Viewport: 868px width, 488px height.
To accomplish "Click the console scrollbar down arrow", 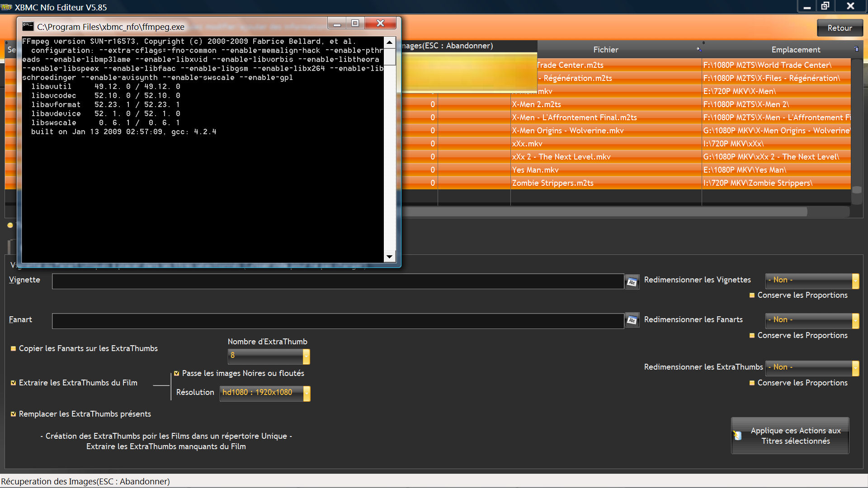I will pyautogui.click(x=389, y=257).
